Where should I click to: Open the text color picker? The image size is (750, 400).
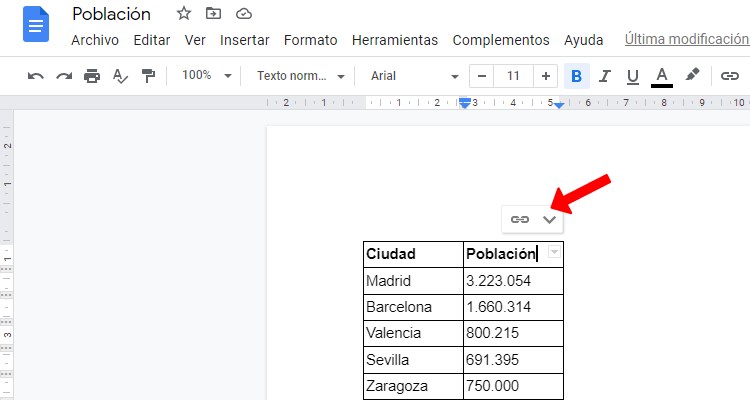coord(661,76)
